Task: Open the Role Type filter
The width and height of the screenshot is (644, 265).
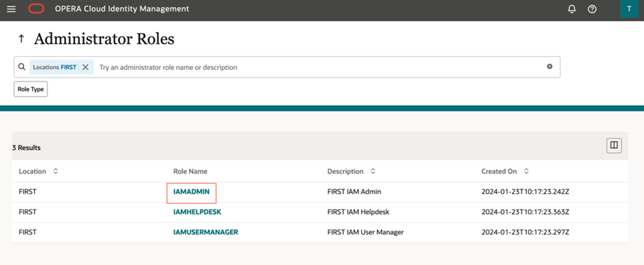Action: pyautogui.click(x=31, y=89)
